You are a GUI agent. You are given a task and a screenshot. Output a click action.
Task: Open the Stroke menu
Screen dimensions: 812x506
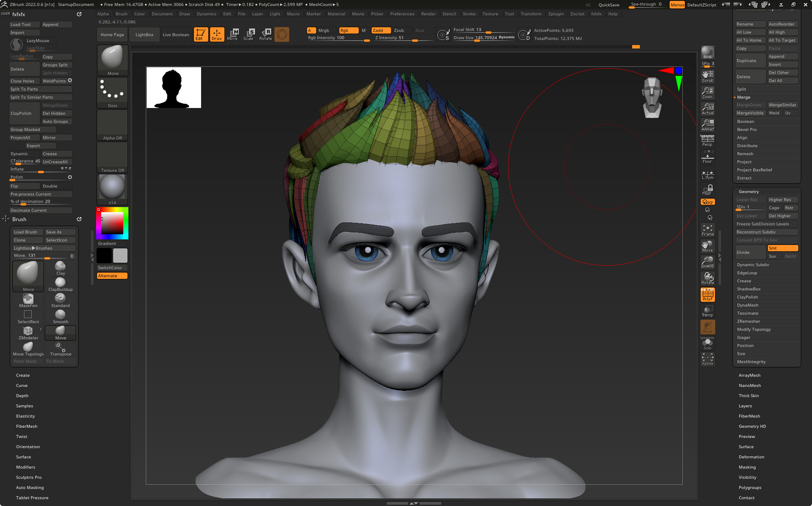tap(469, 14)
